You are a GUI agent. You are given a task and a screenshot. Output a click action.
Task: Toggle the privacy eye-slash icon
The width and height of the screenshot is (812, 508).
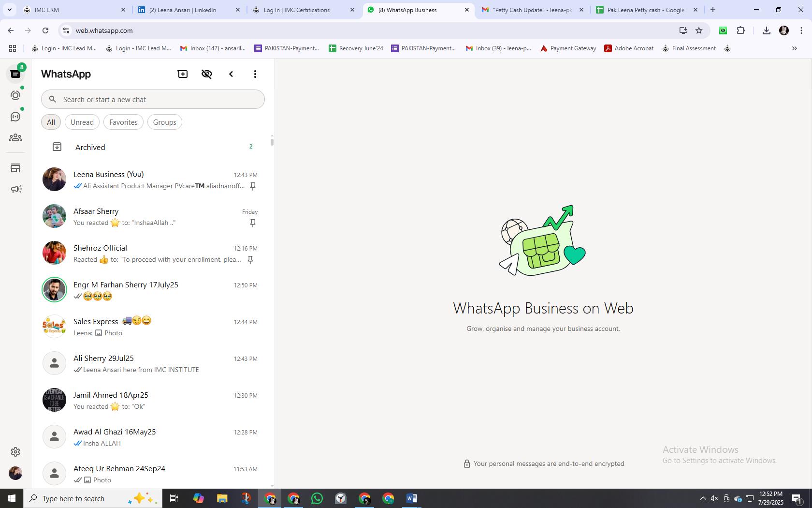coord(207,74)
